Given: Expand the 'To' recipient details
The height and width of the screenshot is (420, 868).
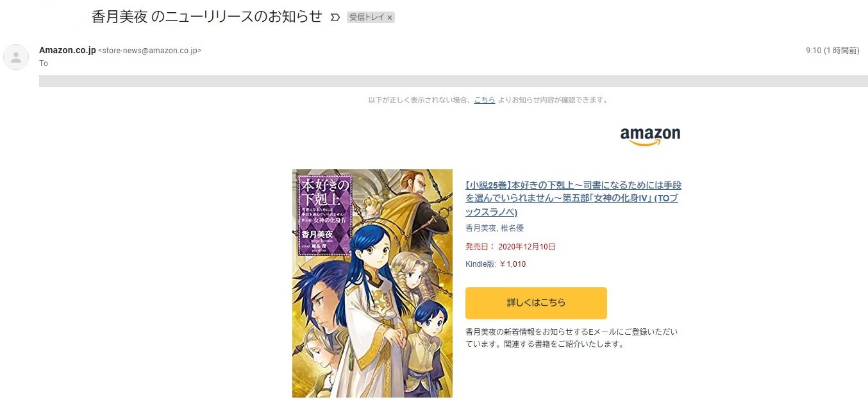Looking at the screenshot, I should pyautogui.click(x=44, y=63).
